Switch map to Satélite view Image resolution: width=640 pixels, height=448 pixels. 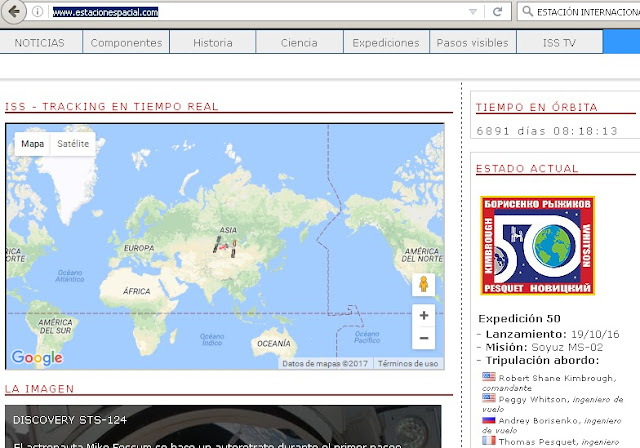pos(73,144)
